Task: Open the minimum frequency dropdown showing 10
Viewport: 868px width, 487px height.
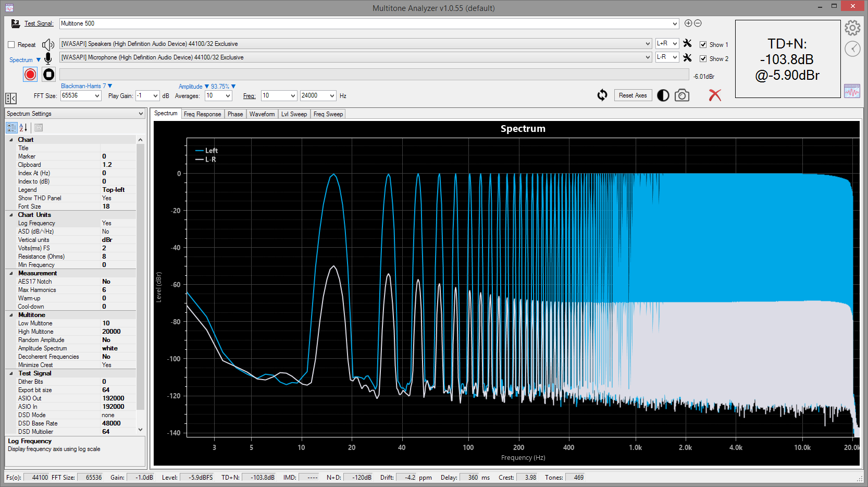Action: click(293, 96)
